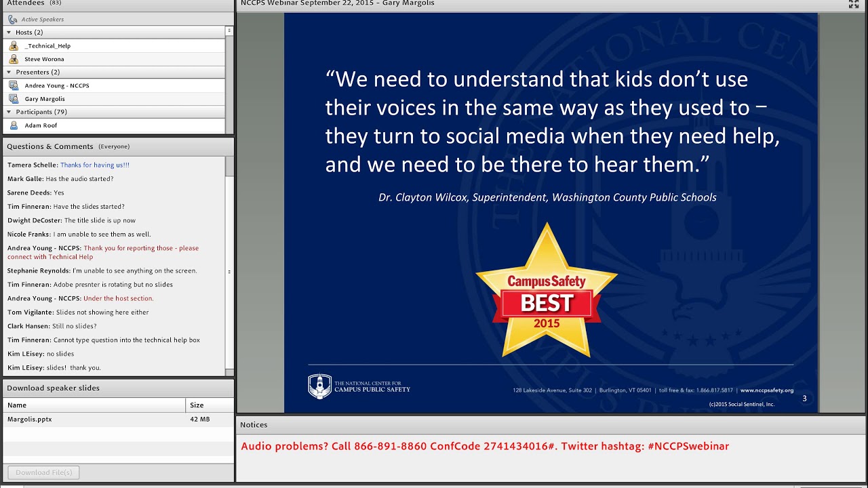This screenshot has height=488, width=868.
Task: Click the Active Speakers phone icon
Action: point(13,20)
